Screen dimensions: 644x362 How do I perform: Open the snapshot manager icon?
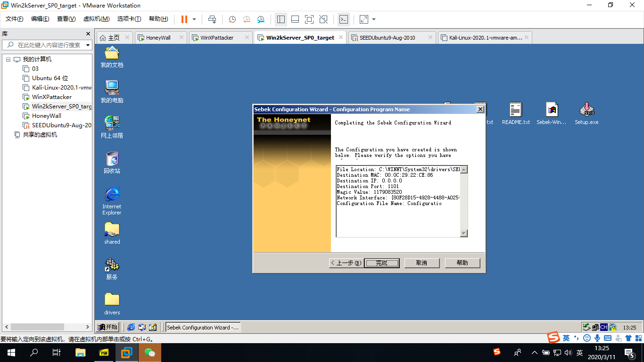(x=261, y=19)
